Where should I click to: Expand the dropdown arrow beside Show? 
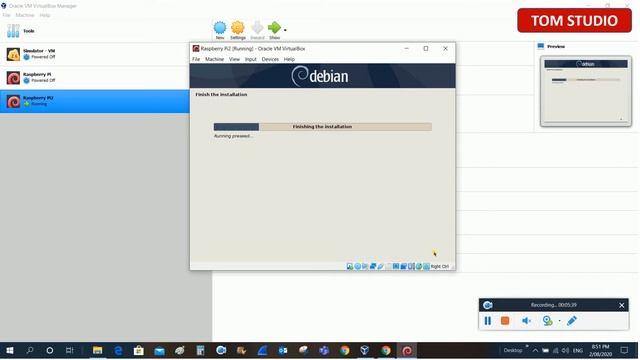pyautogui.click(x=285, y=30)
